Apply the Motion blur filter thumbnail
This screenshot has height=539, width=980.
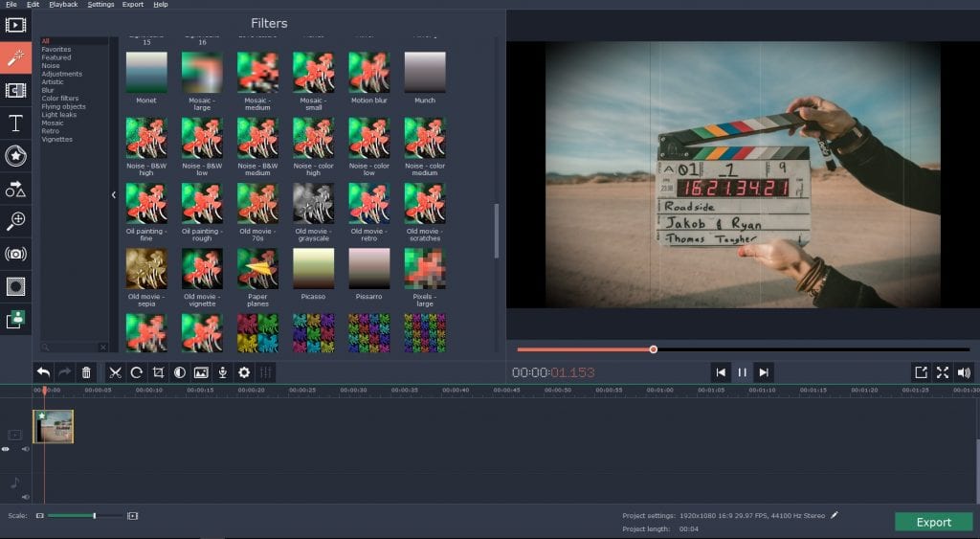click(x=368, y=73)
